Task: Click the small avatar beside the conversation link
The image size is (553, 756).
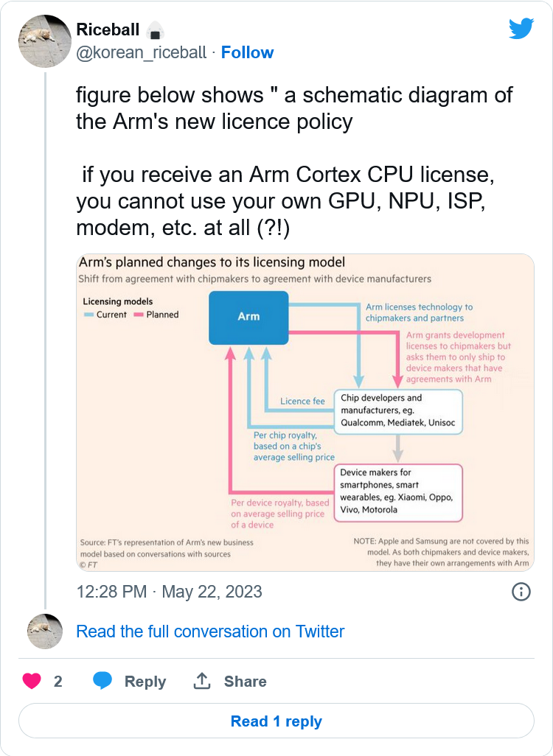Action: 44,631
